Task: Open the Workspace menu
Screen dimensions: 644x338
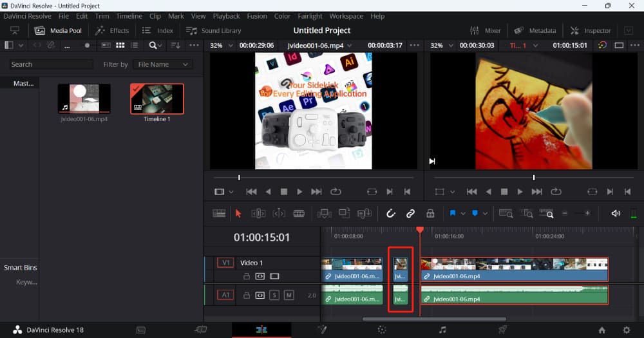Action: pyautogui.click(x=346, y=16)
